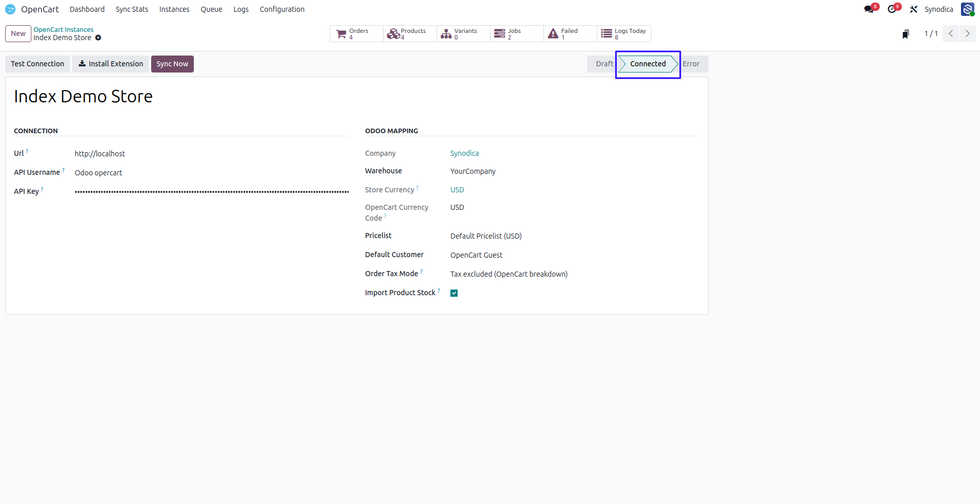
Task: Click the New button
Action: click(x=18, y=33)
